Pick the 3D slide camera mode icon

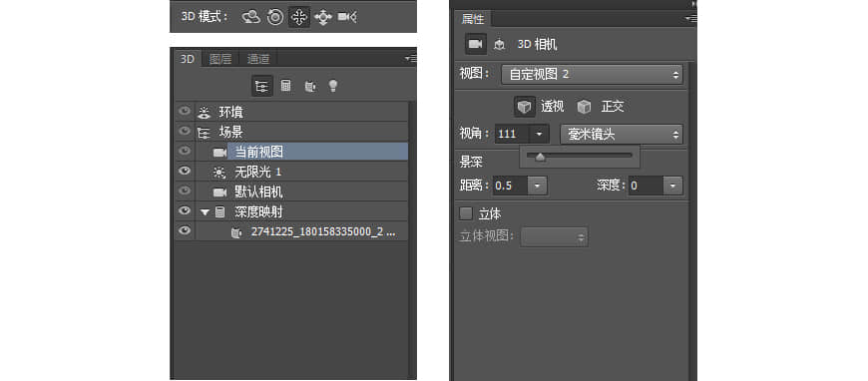[x=322, y=17]
